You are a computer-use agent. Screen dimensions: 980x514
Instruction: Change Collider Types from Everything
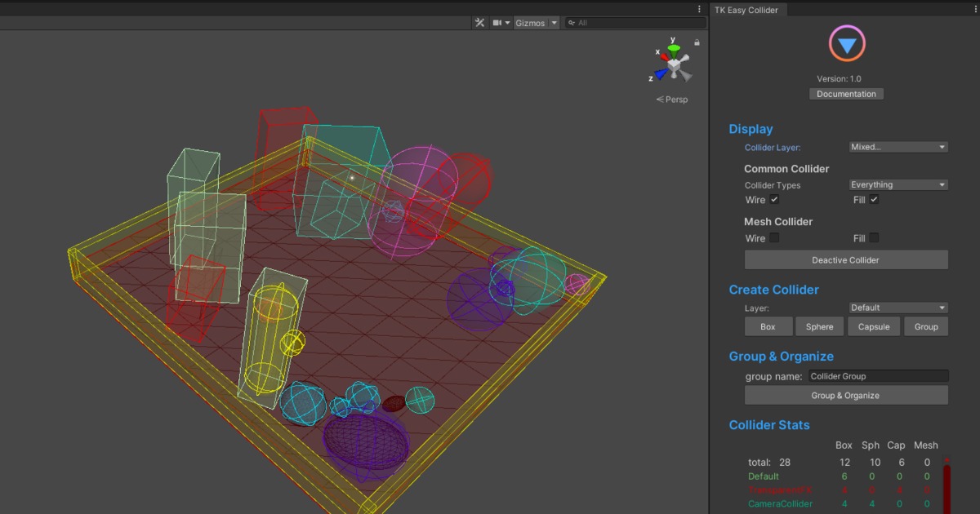(x=897, y=184)
